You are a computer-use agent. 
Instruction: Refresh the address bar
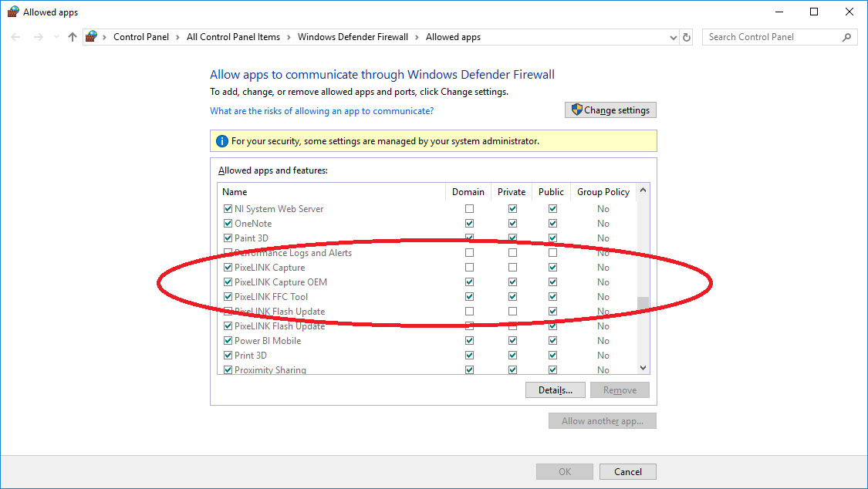686,36
